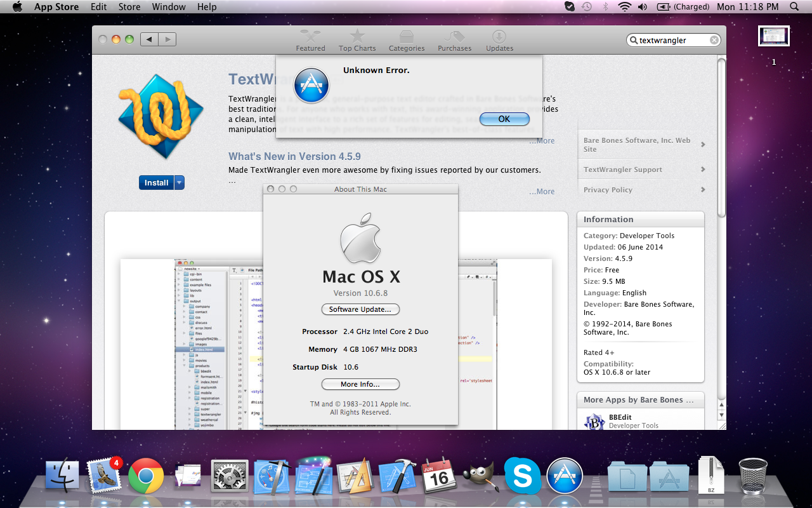Open the Store menu

pos(129,7)
